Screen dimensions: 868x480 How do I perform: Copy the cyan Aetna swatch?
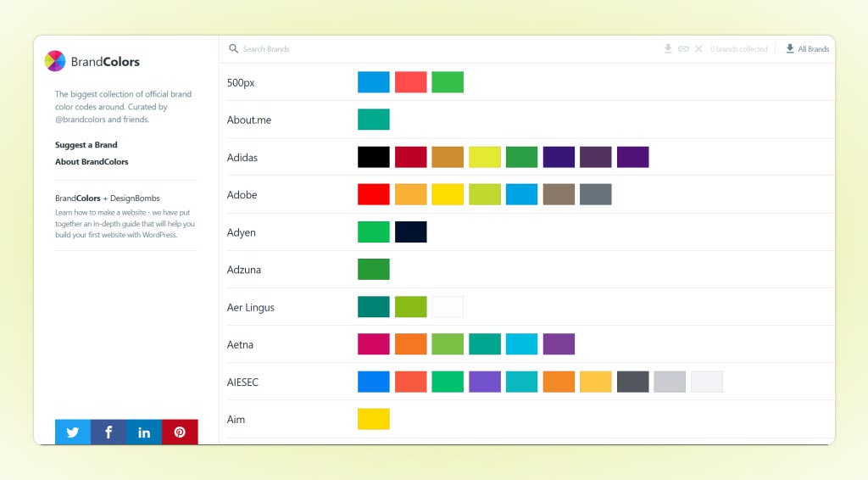click(x=521, y=343)
